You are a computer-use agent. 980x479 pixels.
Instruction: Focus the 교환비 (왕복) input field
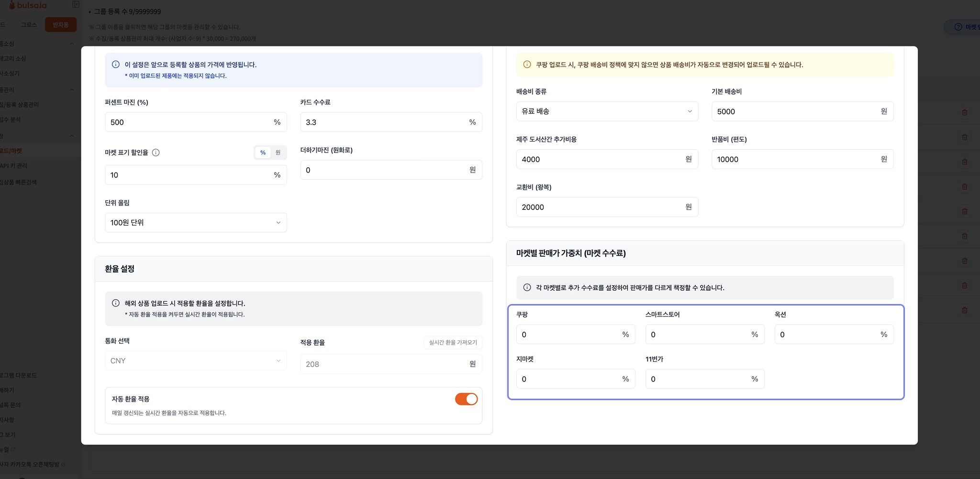(x=607, y=207)
